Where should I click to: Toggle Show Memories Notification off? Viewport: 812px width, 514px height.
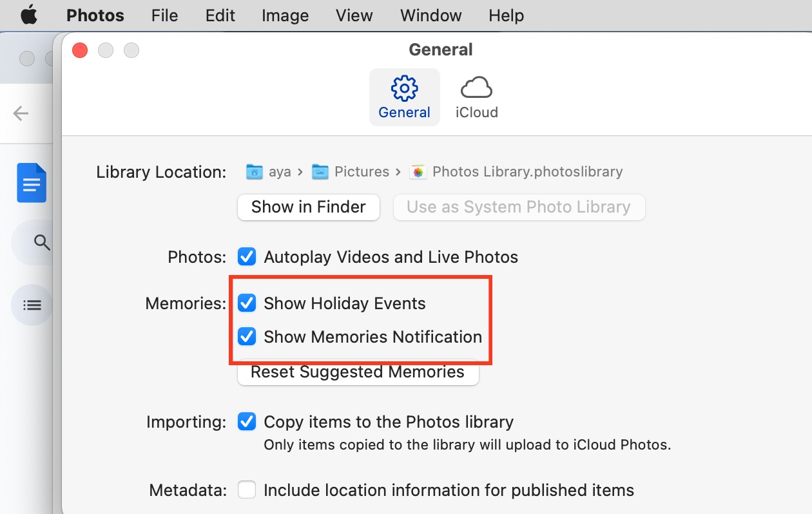tap(247, 336)
